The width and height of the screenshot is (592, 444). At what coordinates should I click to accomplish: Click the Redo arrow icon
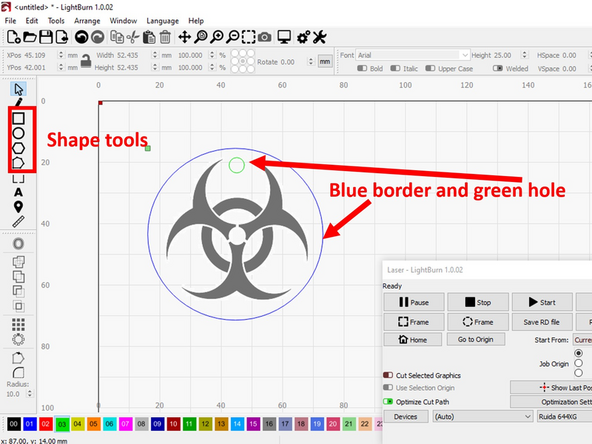98,37
